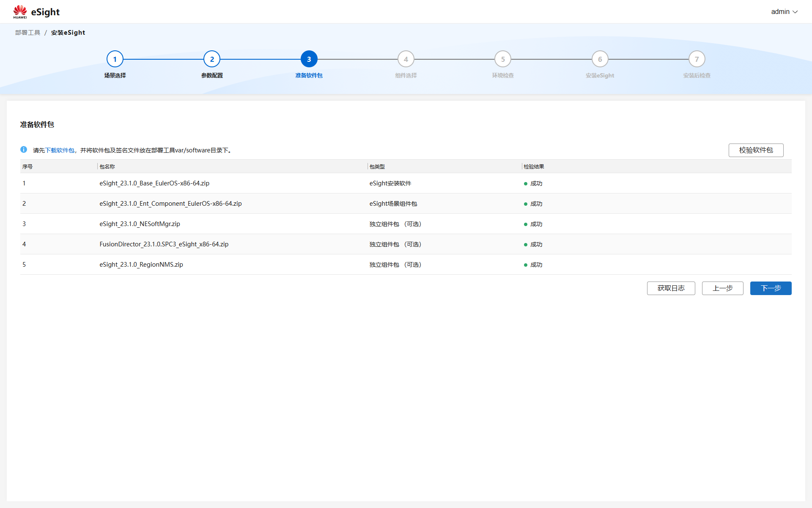Click step 1 circle 场景选择
Image resolution: width=812 pixels, height=508 pixels.
tap(115, 59)
